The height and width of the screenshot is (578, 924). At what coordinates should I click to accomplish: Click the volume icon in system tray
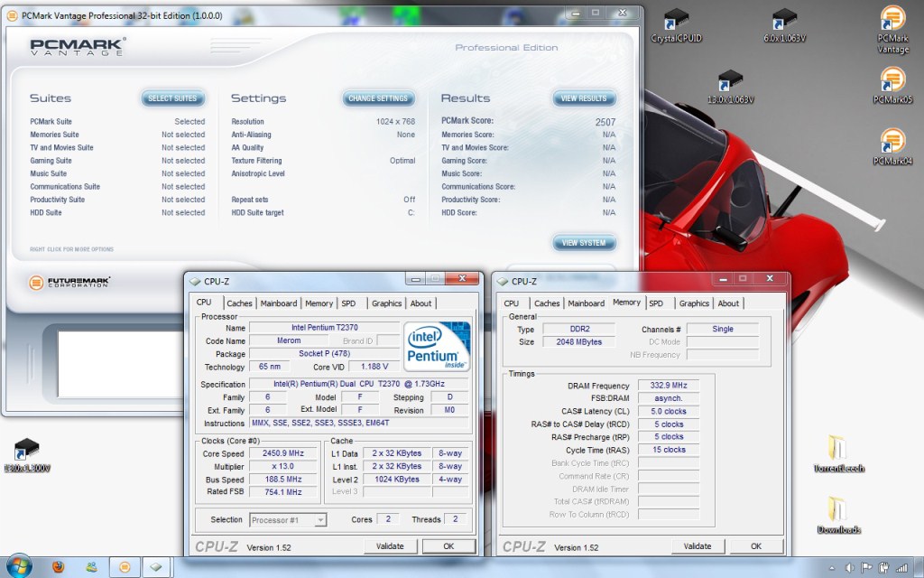tap(850, 568)
